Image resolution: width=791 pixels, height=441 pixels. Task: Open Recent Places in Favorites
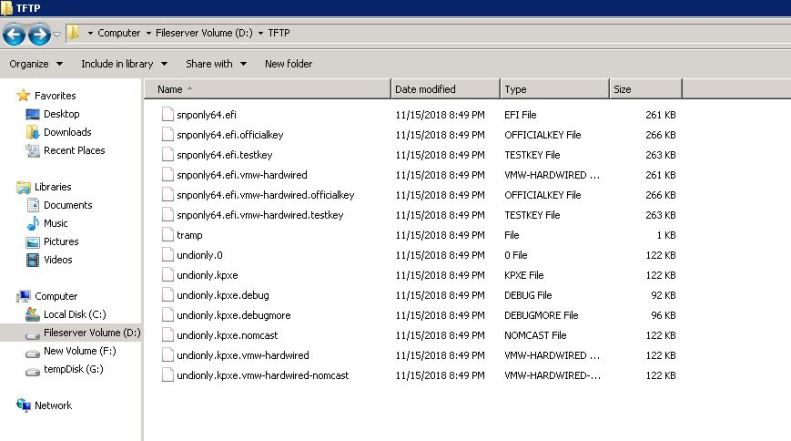point(73,150)
